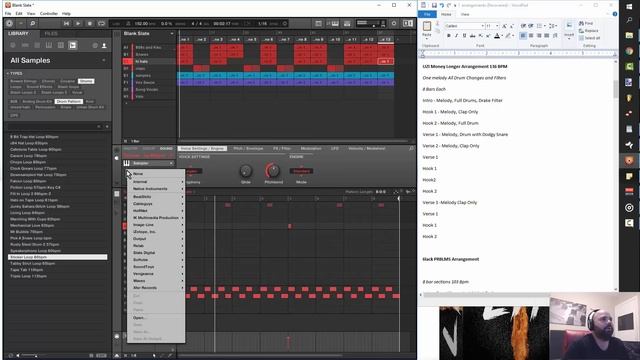
Task: Open the Engine Mode selector
Action: (x=301, y=171)
